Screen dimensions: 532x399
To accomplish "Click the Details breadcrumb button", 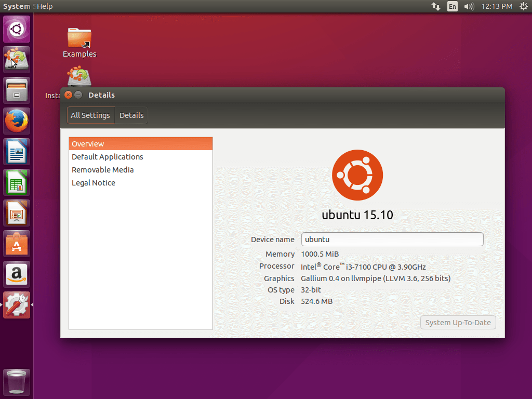I will [x=131, y=115].
